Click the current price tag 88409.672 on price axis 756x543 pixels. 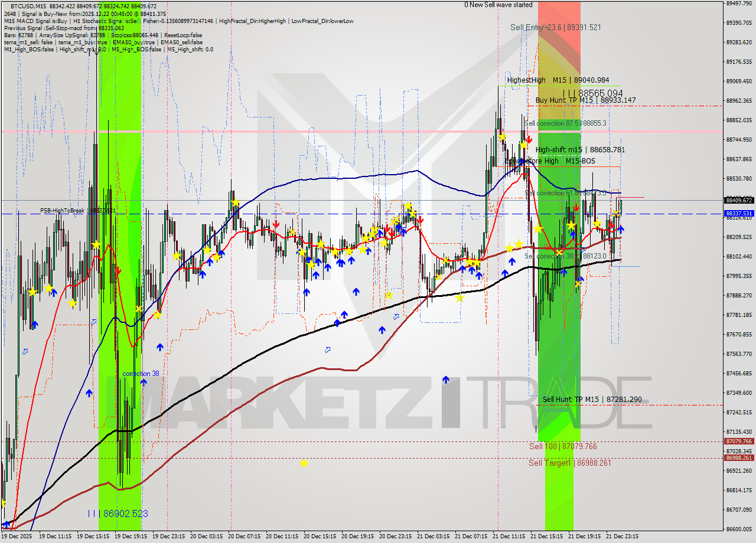pos(738,200)
